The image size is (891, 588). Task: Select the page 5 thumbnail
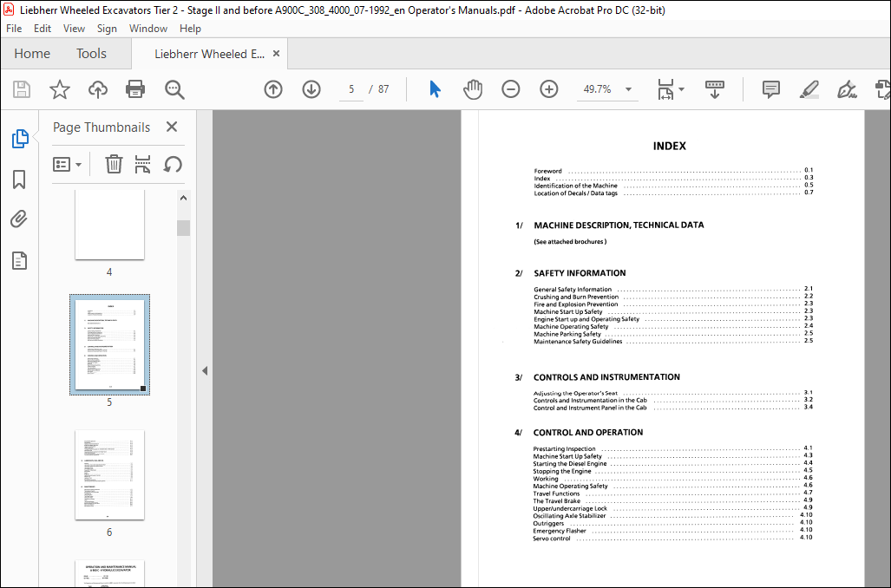tap(109, 344)
